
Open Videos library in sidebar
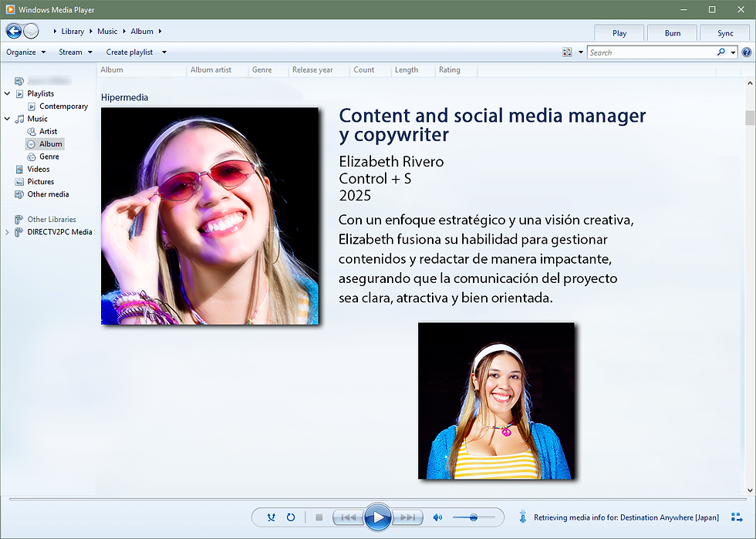pos(38,169)
